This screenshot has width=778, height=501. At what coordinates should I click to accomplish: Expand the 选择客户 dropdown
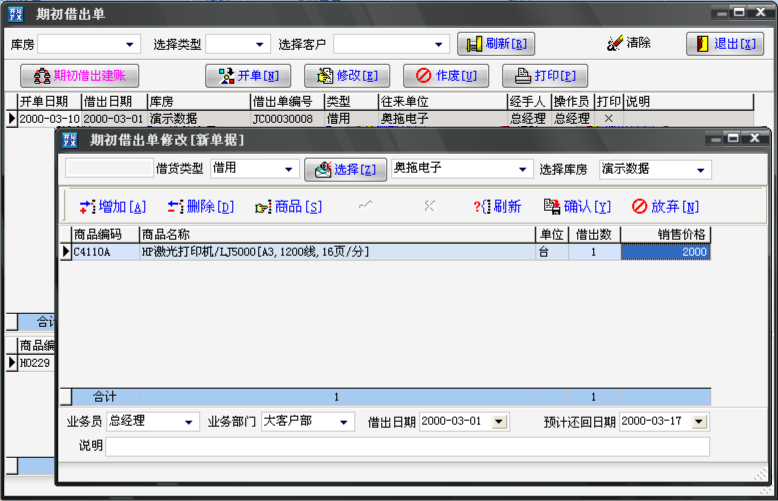438,45
